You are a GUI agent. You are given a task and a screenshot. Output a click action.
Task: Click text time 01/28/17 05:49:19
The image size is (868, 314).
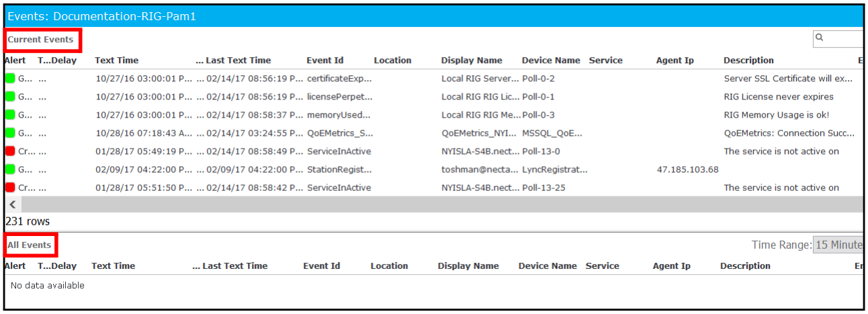tap(144, 151)
